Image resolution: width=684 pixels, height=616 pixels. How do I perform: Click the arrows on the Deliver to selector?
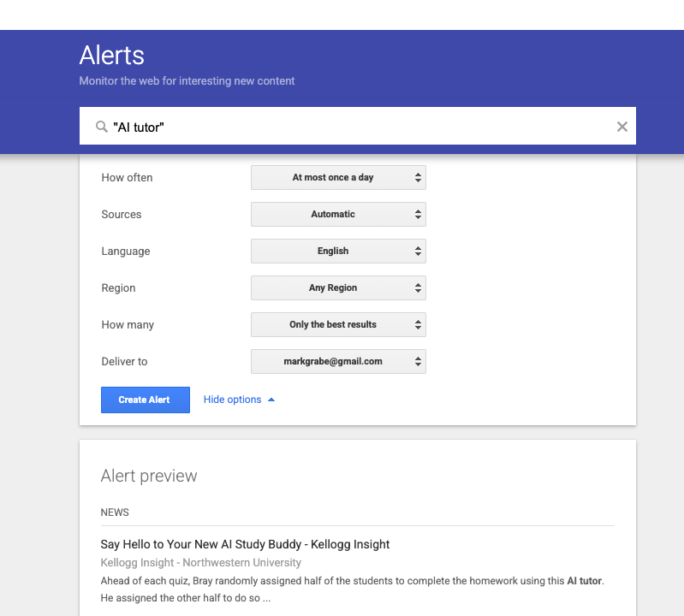tap(418, 362)
